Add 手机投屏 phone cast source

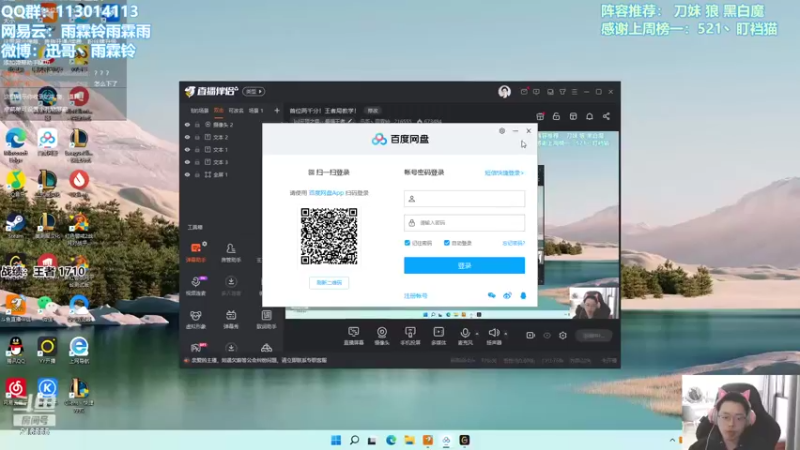pyautogui.click(x=410, y=336)
